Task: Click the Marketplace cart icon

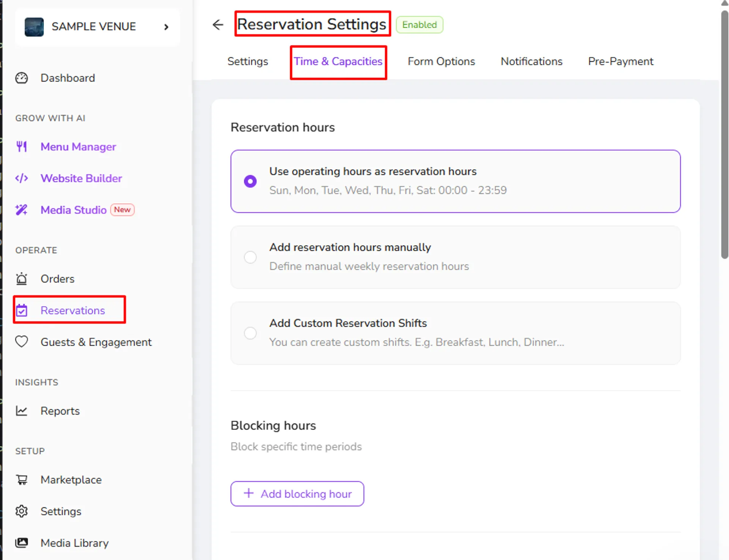Action: (22, 480)
